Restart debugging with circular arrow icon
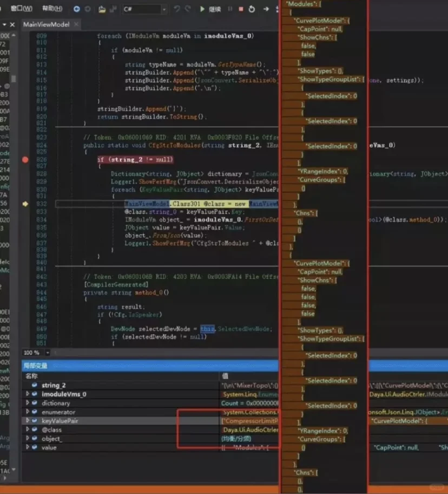Screen dimensions: 448x494 coord(252,9)
